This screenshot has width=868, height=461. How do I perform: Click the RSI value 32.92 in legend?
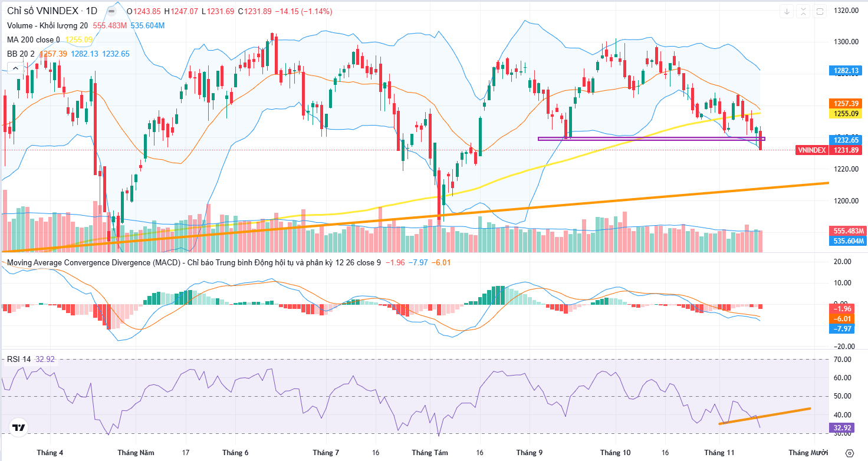pos(45,358)
